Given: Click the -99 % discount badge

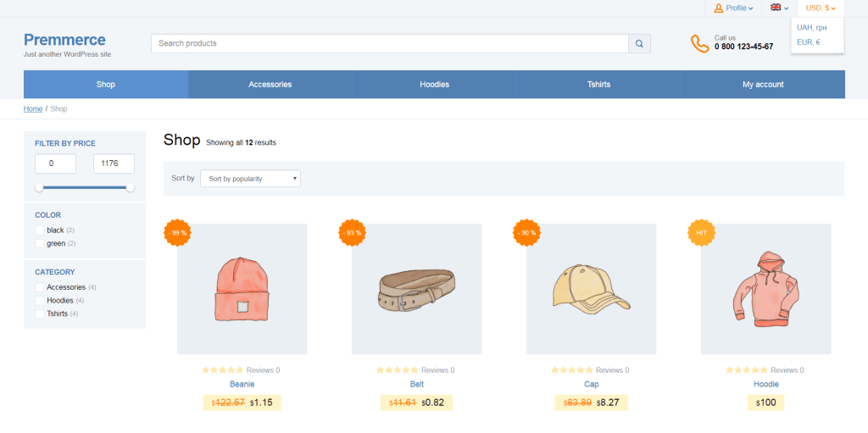Looking at the screenshot, I should click(x=178, y=233).
